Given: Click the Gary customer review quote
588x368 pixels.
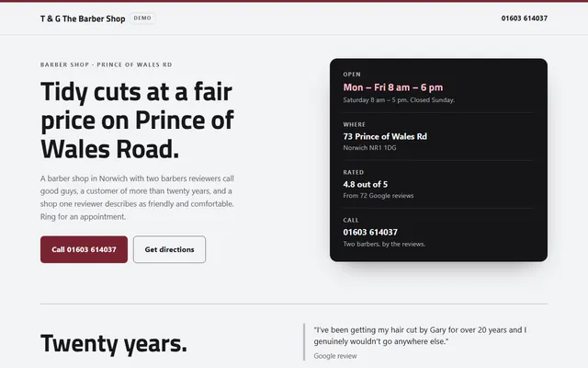Looking at the screenshot, I should 420,335.
